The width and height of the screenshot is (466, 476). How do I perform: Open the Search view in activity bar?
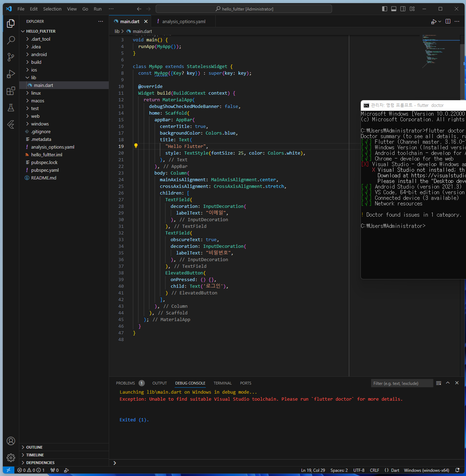pos(11,40)
